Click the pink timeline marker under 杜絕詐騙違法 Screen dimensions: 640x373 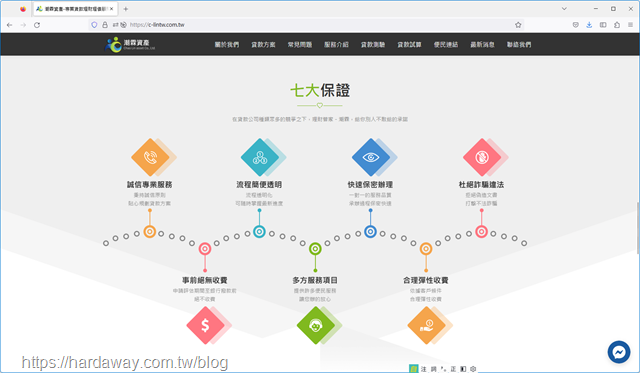[x=482, y=232]
